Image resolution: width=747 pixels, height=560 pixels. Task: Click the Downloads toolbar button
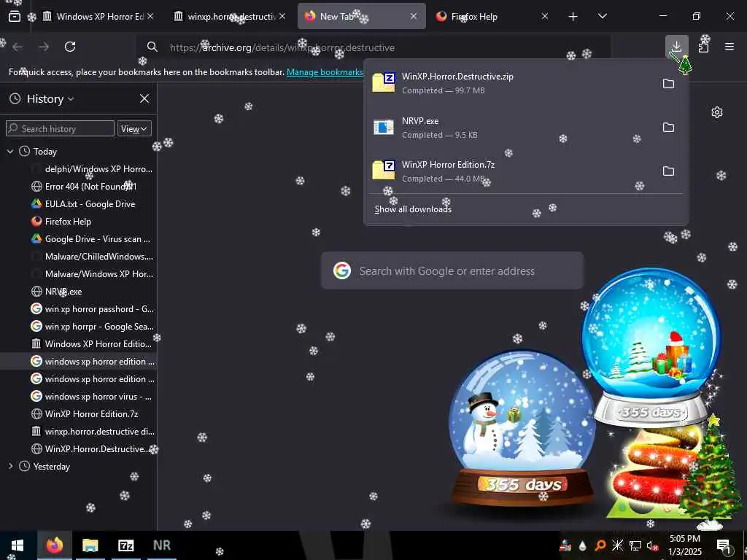click(x=676, y=47)
